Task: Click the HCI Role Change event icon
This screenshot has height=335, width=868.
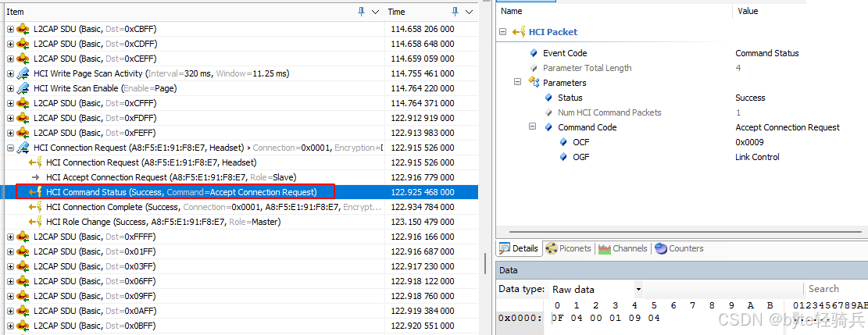Action: coord(35,222)
